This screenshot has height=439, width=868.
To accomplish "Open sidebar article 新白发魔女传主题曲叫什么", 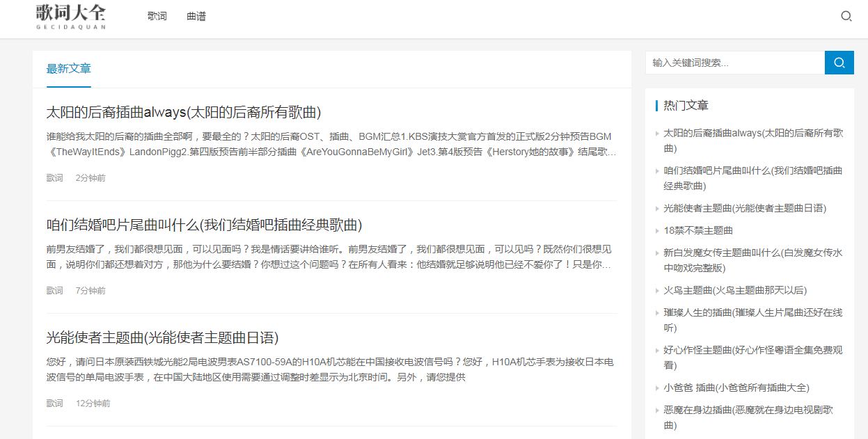I will click(x=753, y=260).
